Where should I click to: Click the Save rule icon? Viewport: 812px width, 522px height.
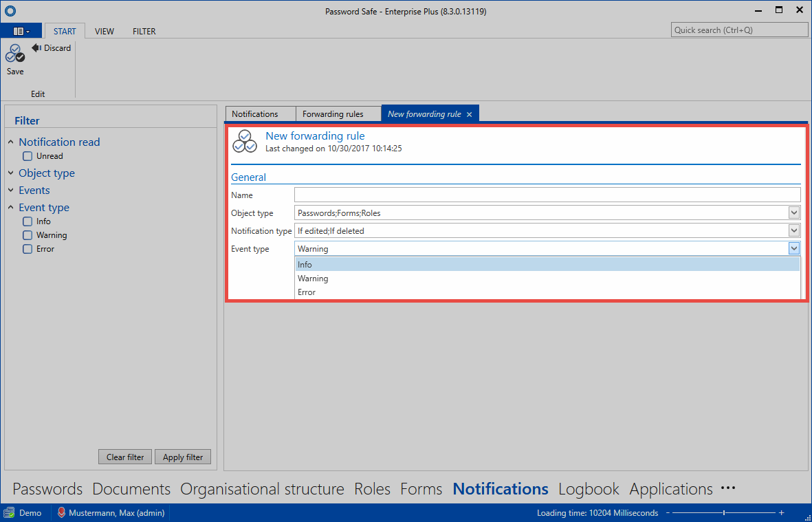pos(15,54)
